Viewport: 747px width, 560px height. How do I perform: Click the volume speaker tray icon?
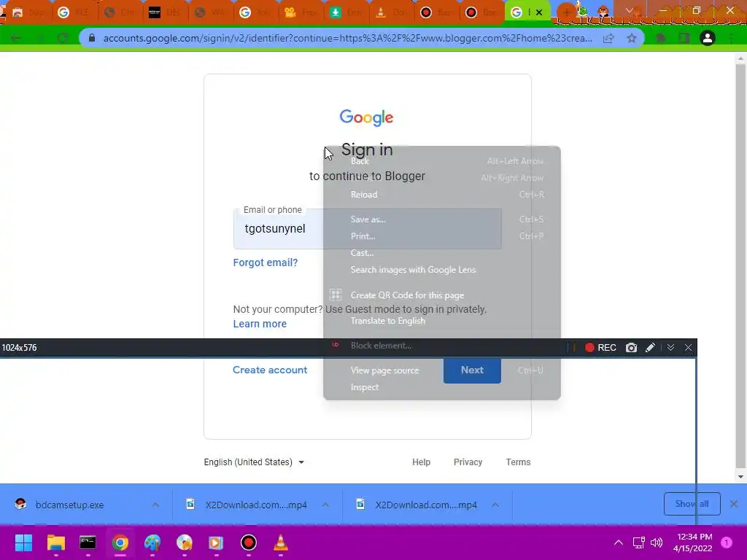coord(657,542)
